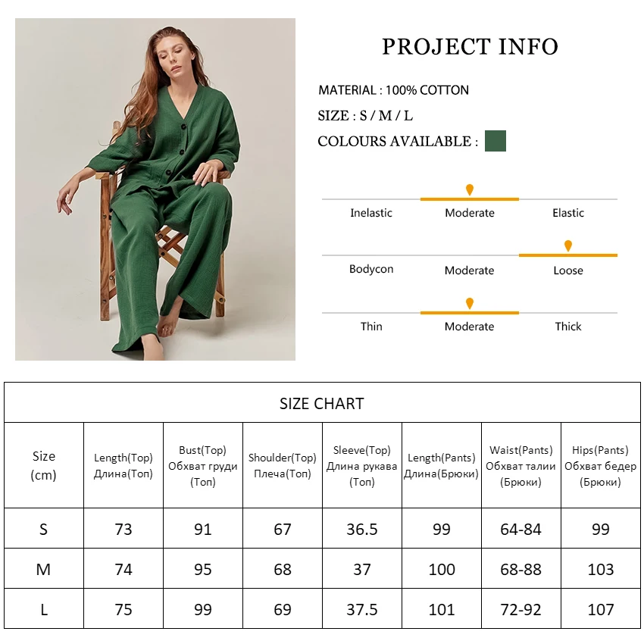
Task: Click the PROJECT INFO heading
Action: (470, 47)
